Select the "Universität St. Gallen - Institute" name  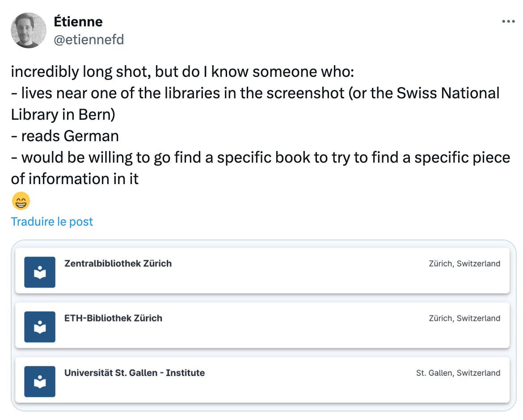135,373
